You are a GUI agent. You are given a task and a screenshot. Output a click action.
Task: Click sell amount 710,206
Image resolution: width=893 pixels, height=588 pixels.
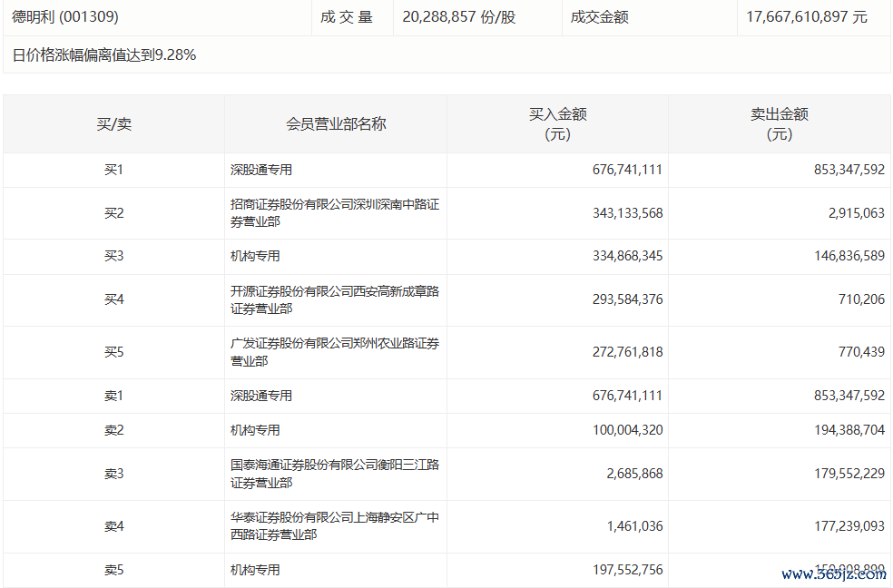861,299
